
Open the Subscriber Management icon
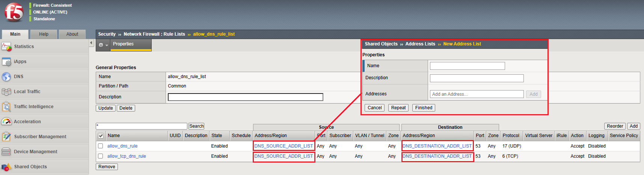coord(6,137)
